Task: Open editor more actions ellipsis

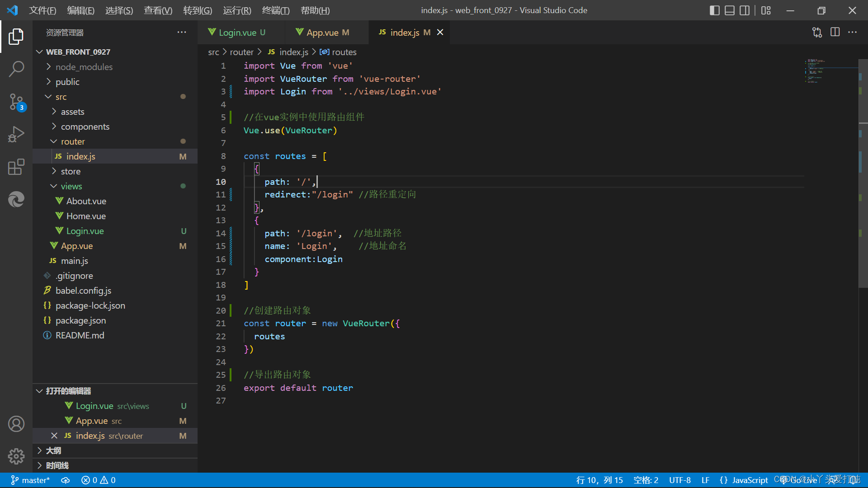Action: (x=853, y=33)
